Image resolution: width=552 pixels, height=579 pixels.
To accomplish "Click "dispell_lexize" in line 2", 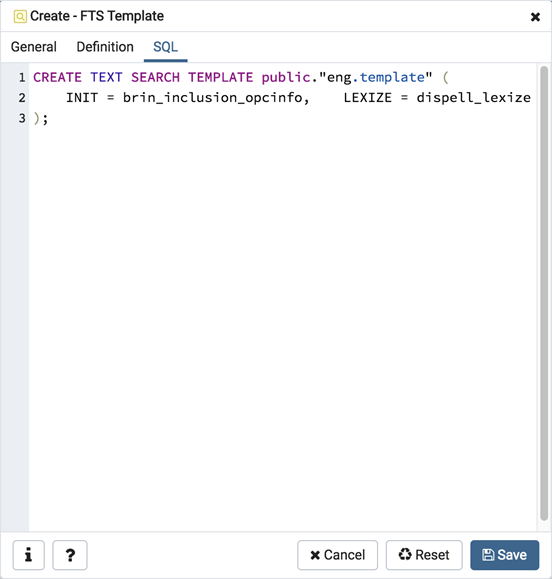I will click(473, 98).
